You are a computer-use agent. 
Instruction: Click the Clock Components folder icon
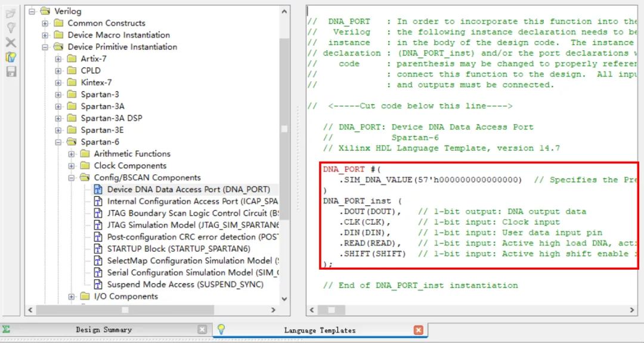pos(85,166)
